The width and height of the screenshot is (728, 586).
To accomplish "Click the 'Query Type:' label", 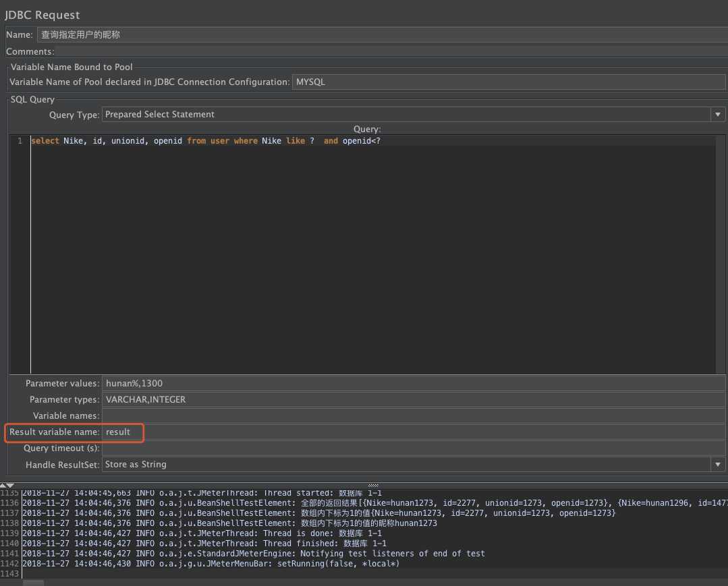I will tap(74, 115).
